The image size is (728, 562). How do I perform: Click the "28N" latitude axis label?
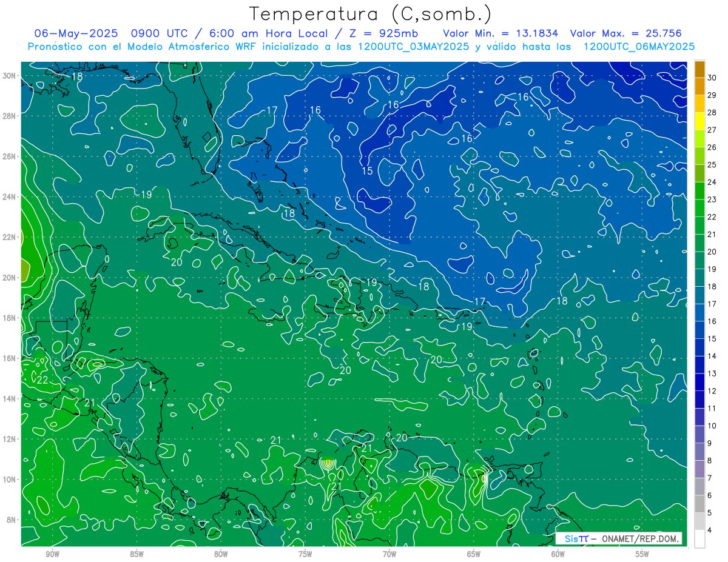[x=10, y=116]
